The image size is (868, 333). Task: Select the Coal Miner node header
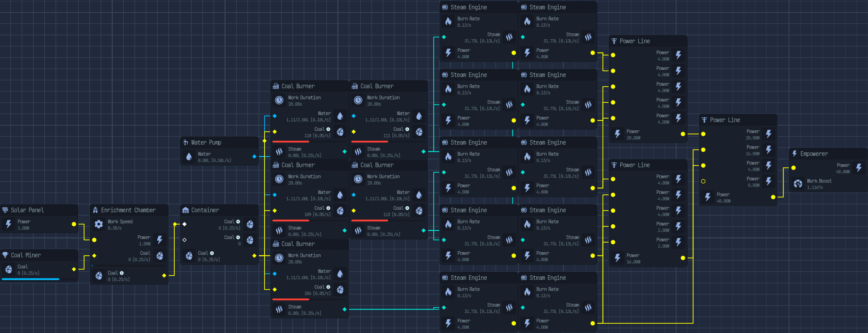point(39,255)
